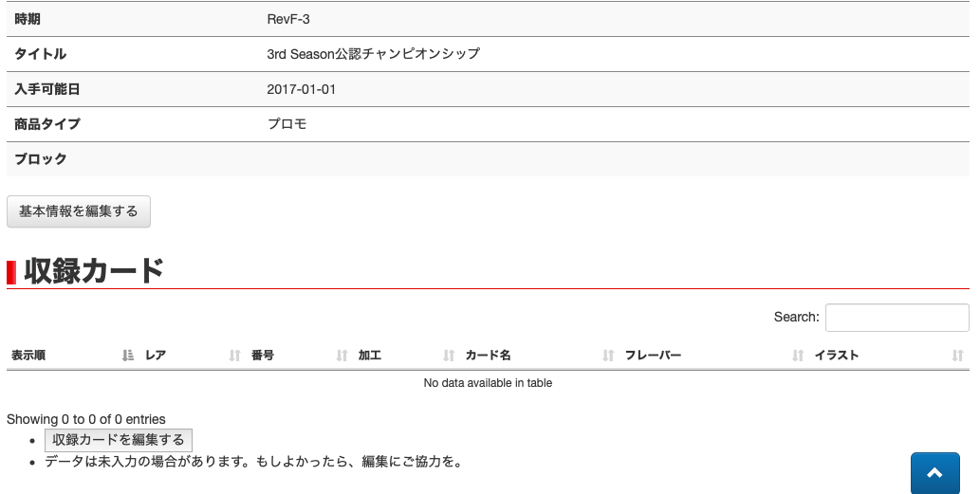Click the フレーバー column header text
This screenshot has width=980, height=494.
[653, 356]
